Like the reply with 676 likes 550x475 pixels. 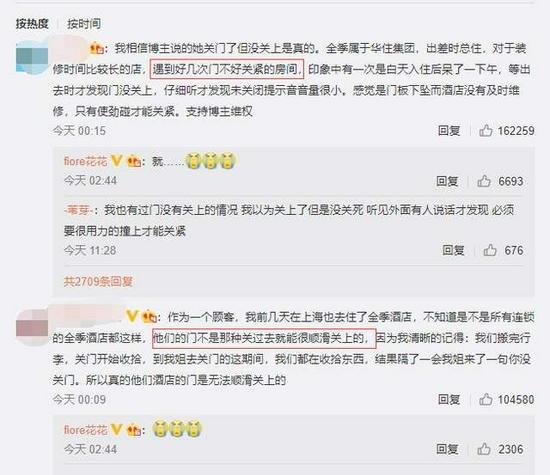coord(490,250)
